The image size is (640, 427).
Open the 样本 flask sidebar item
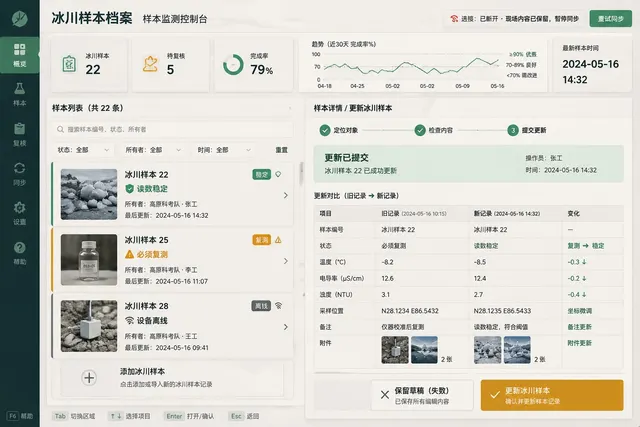(20, 94)
